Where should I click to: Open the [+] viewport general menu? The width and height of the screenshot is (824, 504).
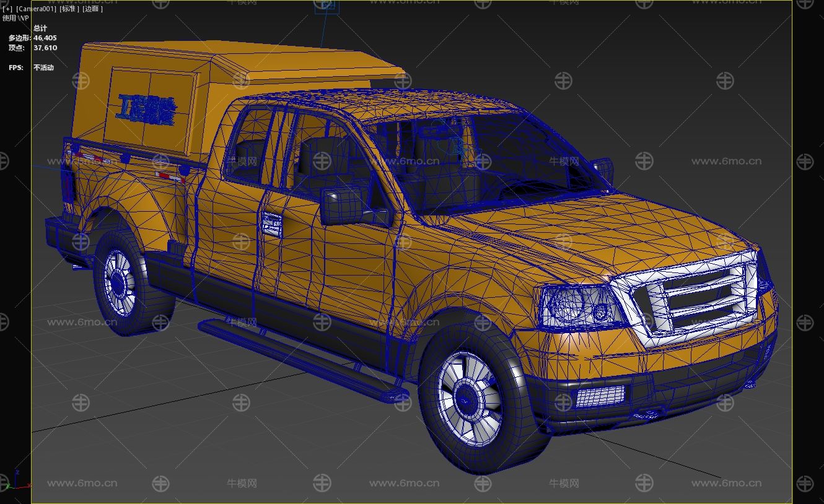[x=7, y=9]
